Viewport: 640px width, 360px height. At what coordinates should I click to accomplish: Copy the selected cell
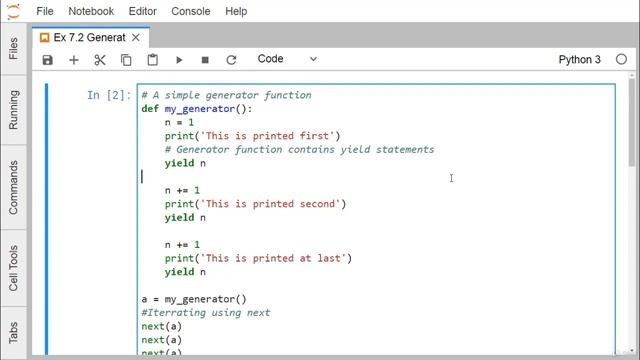[126, 60]
